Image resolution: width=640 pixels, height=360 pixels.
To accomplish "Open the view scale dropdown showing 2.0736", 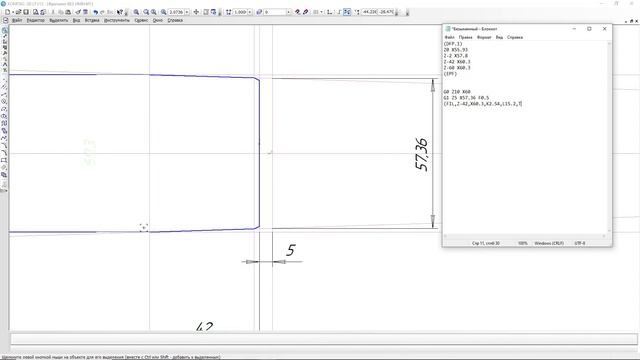I will click(x=187, y=12).
